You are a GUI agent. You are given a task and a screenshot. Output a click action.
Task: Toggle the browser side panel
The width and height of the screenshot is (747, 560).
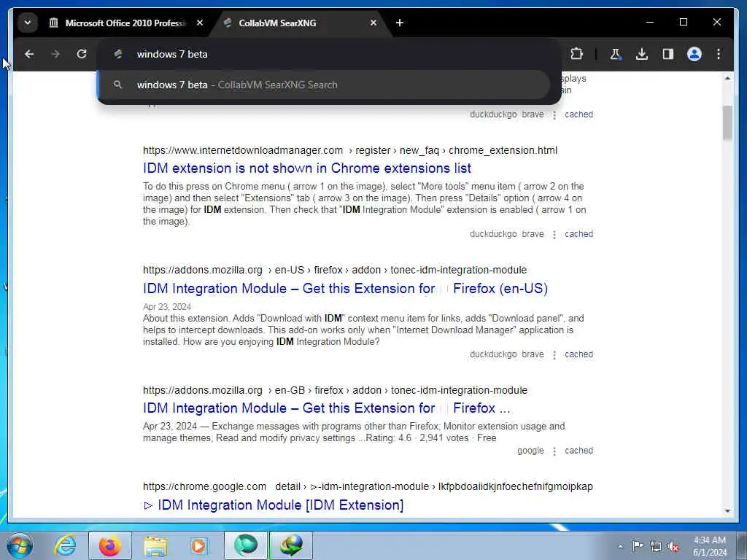coord(668,54)
